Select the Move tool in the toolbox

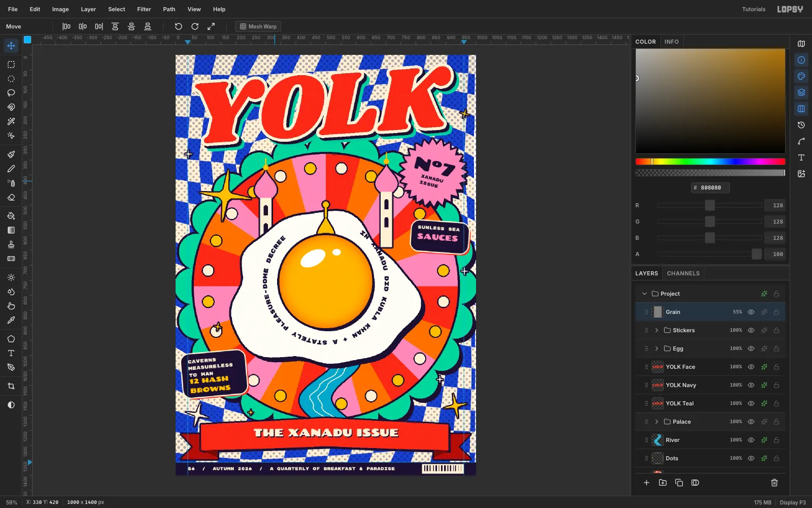(x=11, y=46)
